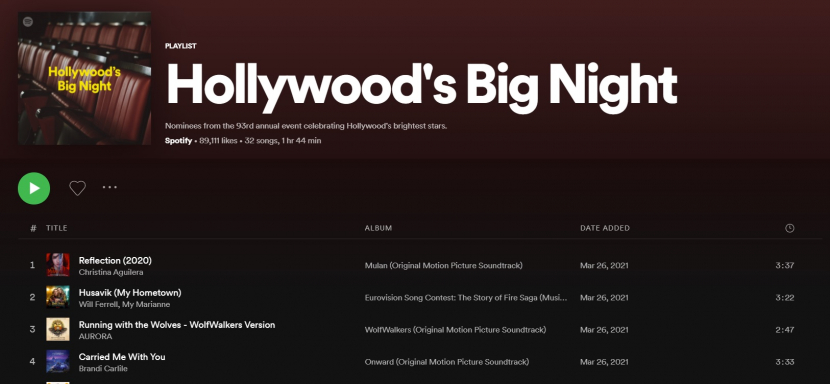Click the Reflection (2020) album thumbnail
Screen dimensions: 830x384
point(58,265)
